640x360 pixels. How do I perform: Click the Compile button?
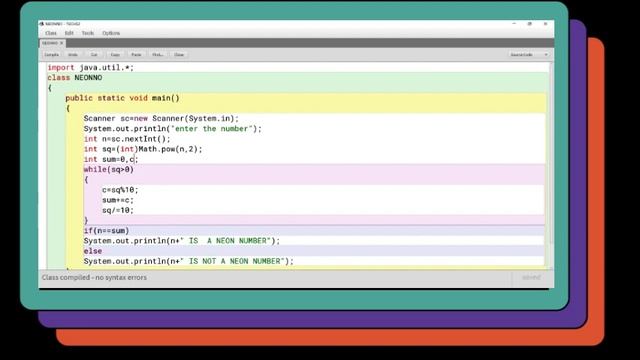tap(51, 55)
